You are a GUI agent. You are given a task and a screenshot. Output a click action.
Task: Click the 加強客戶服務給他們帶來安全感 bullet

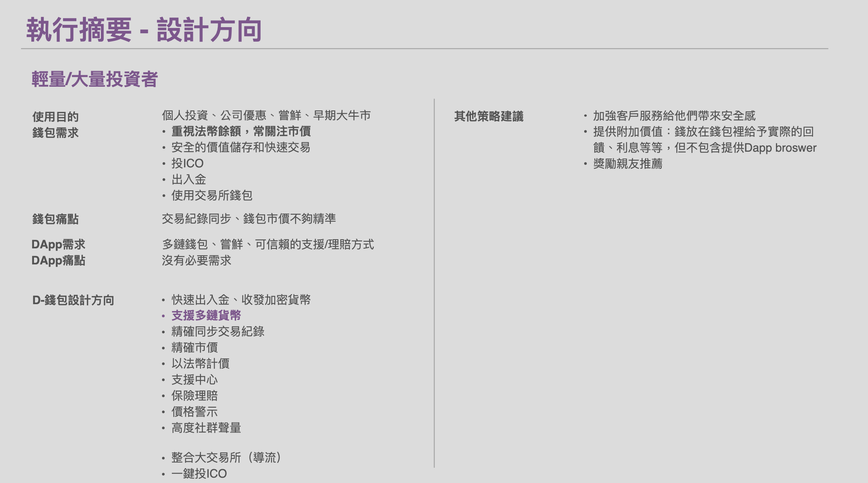tap(674, 116)
